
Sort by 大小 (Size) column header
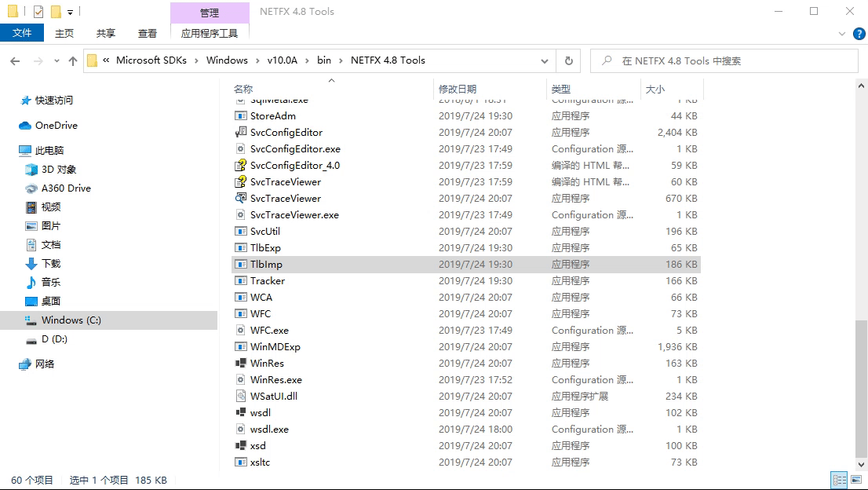[x=672, y=89]
